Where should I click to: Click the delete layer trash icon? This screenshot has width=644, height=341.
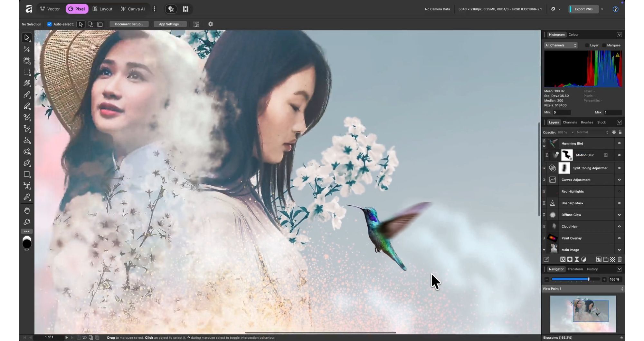point(620,259)
